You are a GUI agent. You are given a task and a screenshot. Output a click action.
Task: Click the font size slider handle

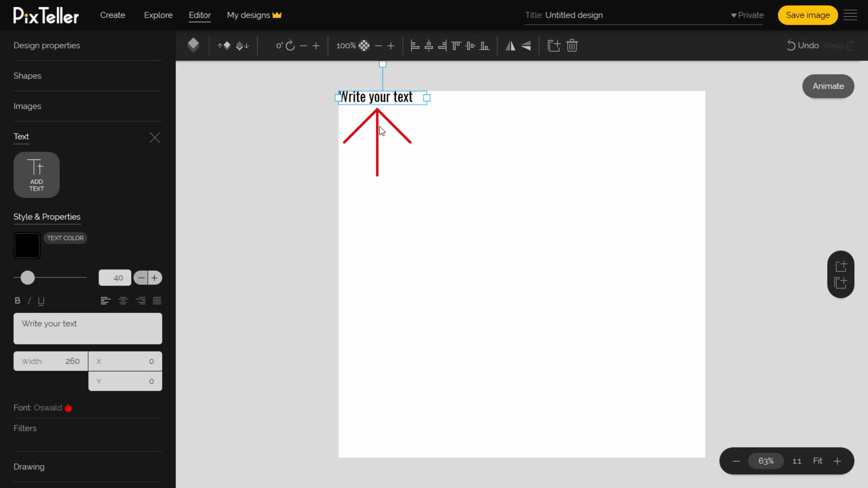click(x=28, y=278)
